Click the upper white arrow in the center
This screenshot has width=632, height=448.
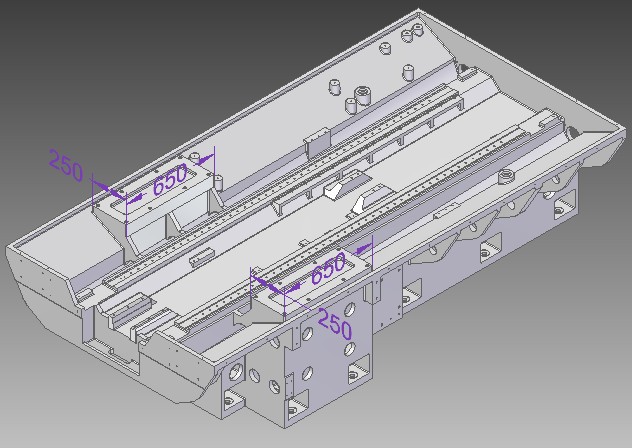point(335,188)
